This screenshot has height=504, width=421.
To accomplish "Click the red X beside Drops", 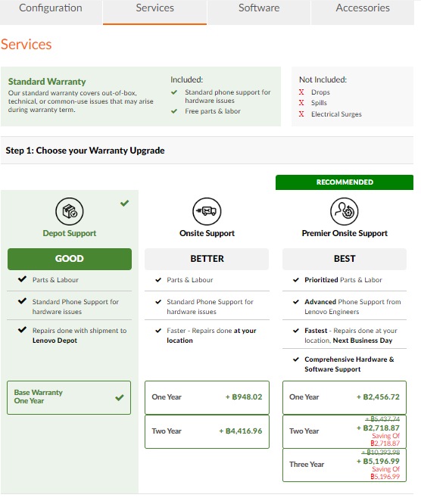I will tap(301, 92).
